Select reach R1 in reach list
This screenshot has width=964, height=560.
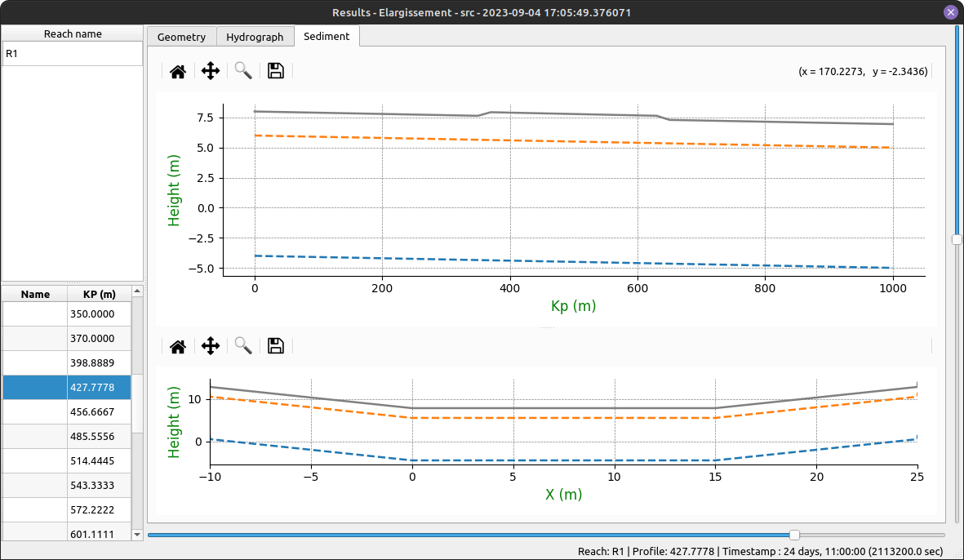[x=72, y=54]
